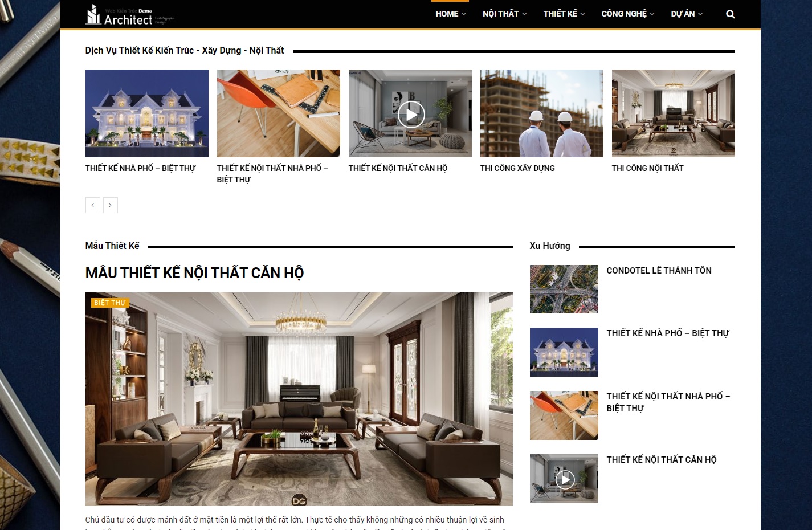This screenshot has height=530, width=812.
Task: Click the BIỆT THỰ category tag
Action: click(x=110, y=303)
